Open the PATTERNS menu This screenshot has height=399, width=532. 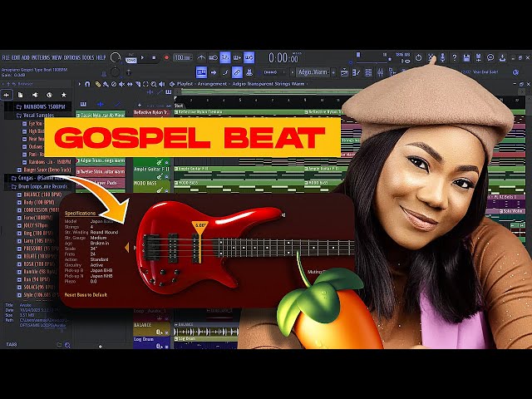click(x=41, y=57)
